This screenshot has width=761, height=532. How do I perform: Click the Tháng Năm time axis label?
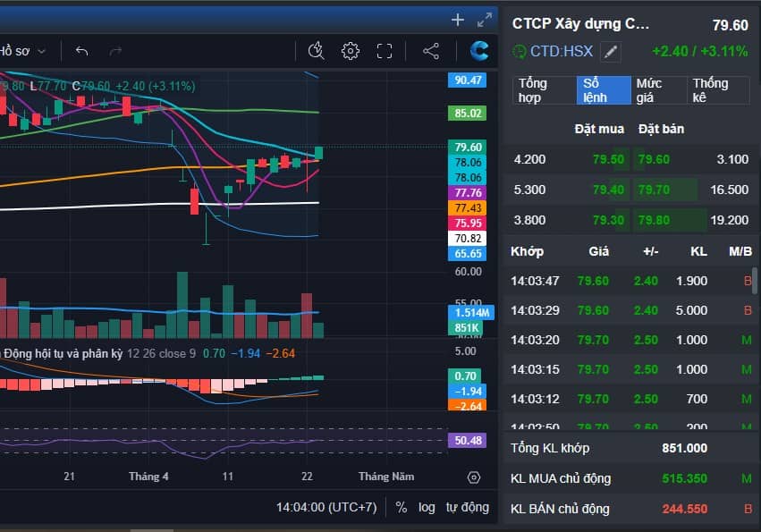386,477
